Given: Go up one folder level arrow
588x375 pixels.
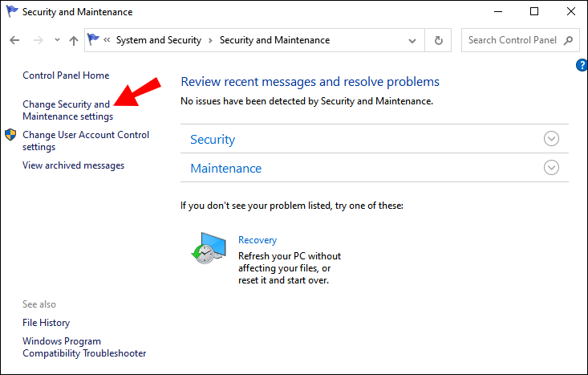Looking at the screenshot, I should (x=74, y=40).
